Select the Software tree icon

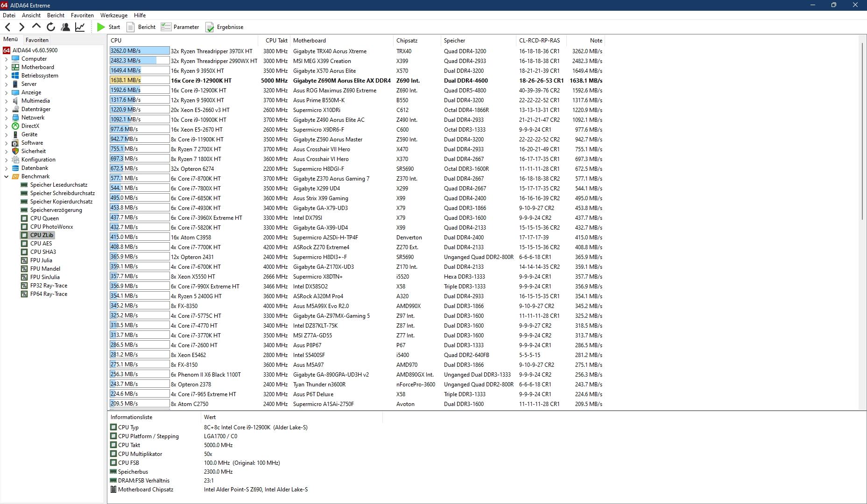click(x=15, y=143)
